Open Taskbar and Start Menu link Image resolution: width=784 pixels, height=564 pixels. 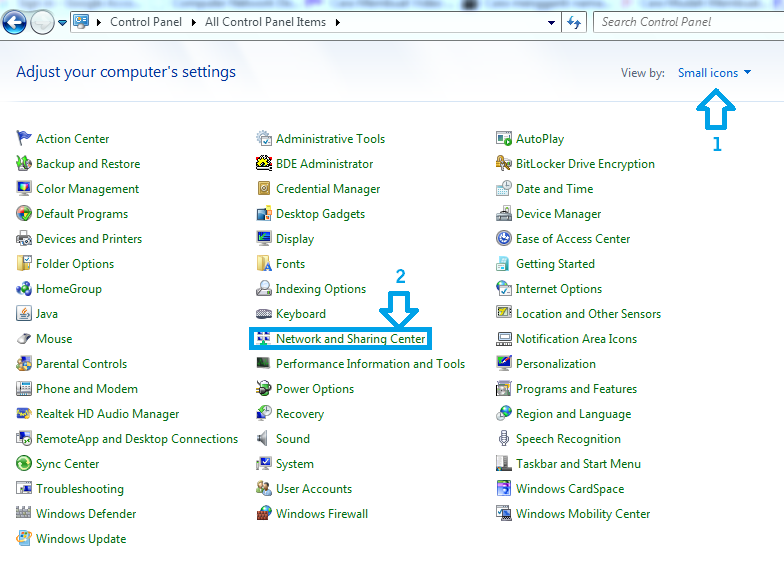click(578, 464)
